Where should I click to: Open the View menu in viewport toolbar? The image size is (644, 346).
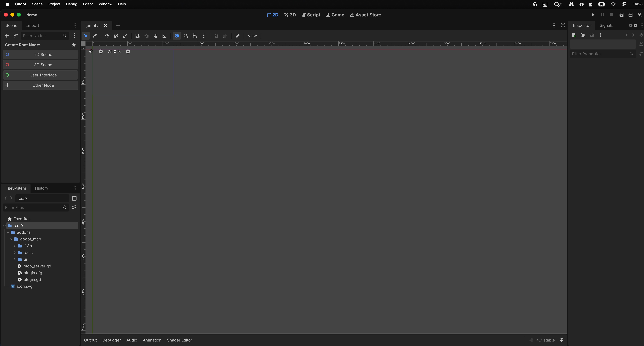[x=252, y=36]
